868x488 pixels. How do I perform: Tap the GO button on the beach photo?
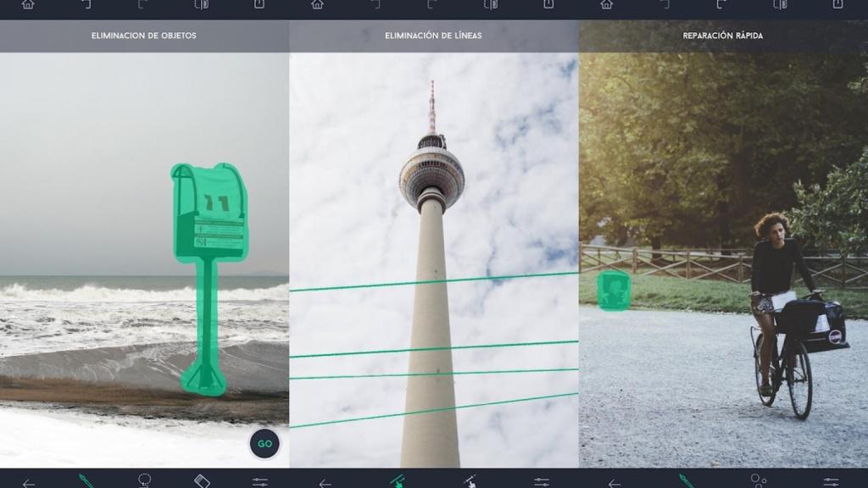click(264, 444)
